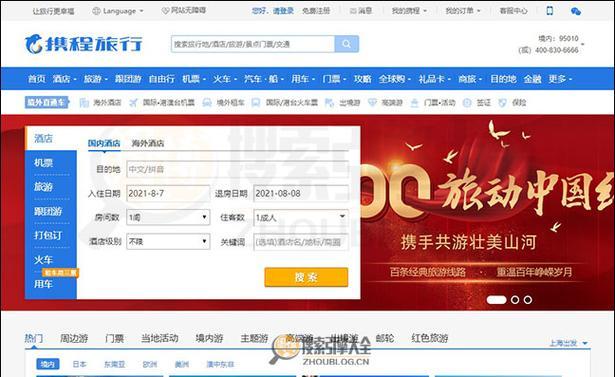Viewport: 615px width, 377px height.
Task: Select the 东南亚 region filter
Action: pos(114,364)
